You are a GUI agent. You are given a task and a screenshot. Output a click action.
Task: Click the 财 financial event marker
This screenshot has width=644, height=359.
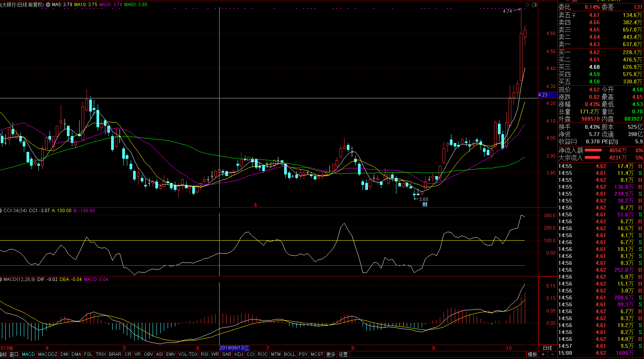tap(425, 204)
